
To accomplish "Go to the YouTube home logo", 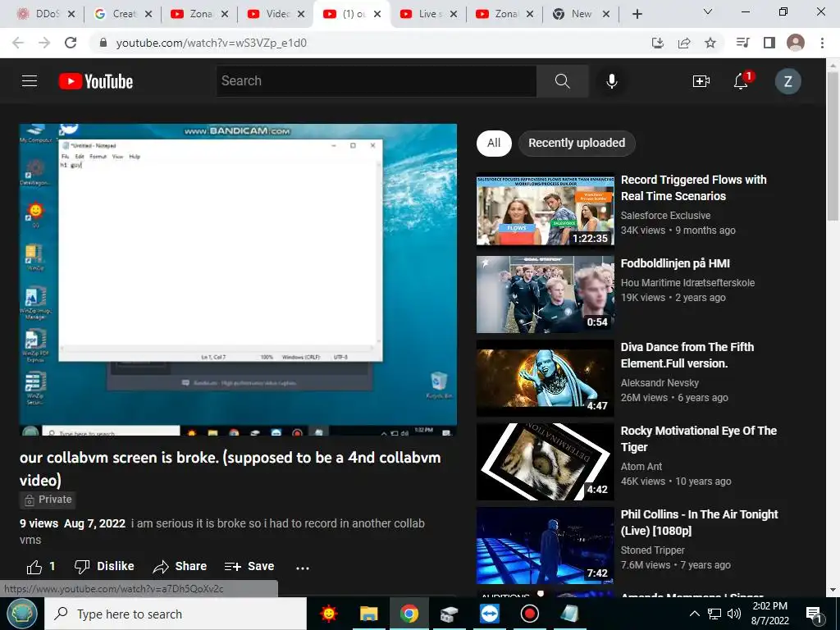I will click(x=96, y=81).
